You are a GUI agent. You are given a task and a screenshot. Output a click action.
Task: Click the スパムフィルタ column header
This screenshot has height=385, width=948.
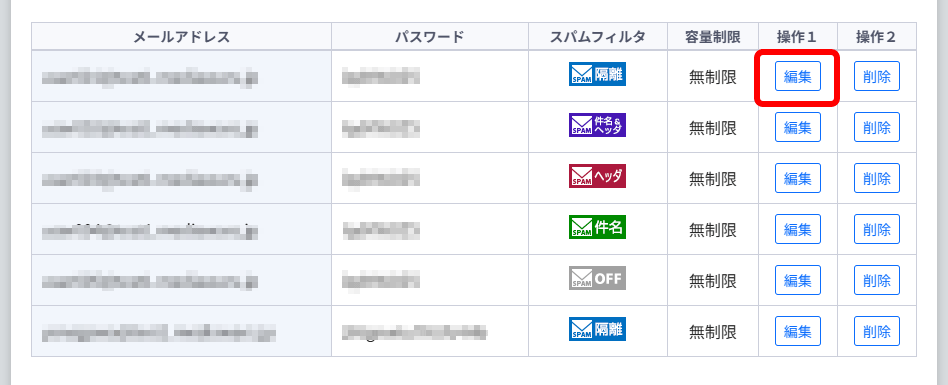pos(598,37)
